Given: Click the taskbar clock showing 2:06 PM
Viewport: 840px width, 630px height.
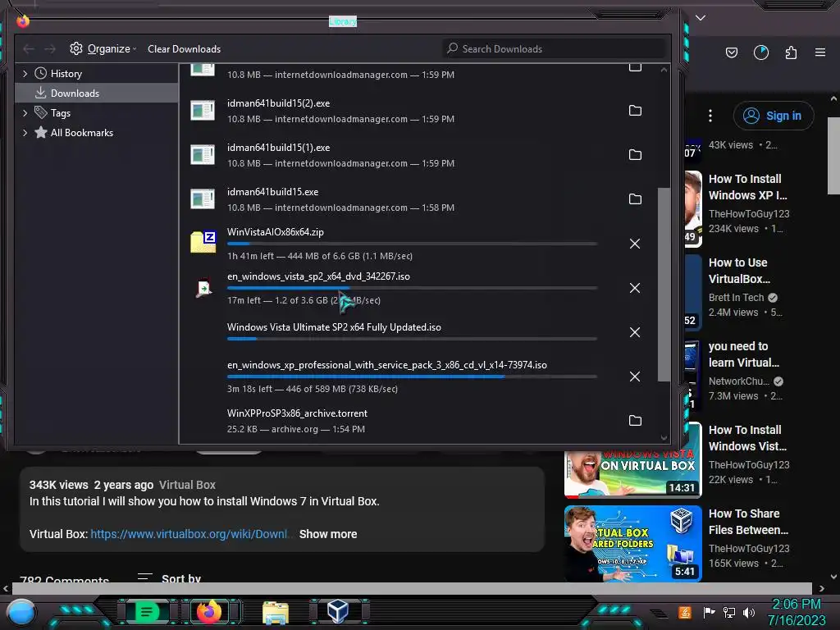Looking at the screenshot, I should click(x=797, y=612).
